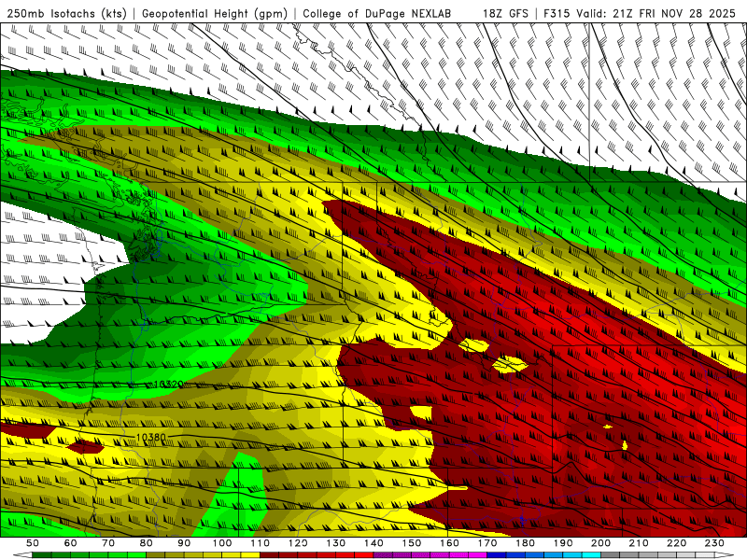This screenshot has width=747, height=560.
Task: Click the 50 value on the color scale
Action: point(33,543)
